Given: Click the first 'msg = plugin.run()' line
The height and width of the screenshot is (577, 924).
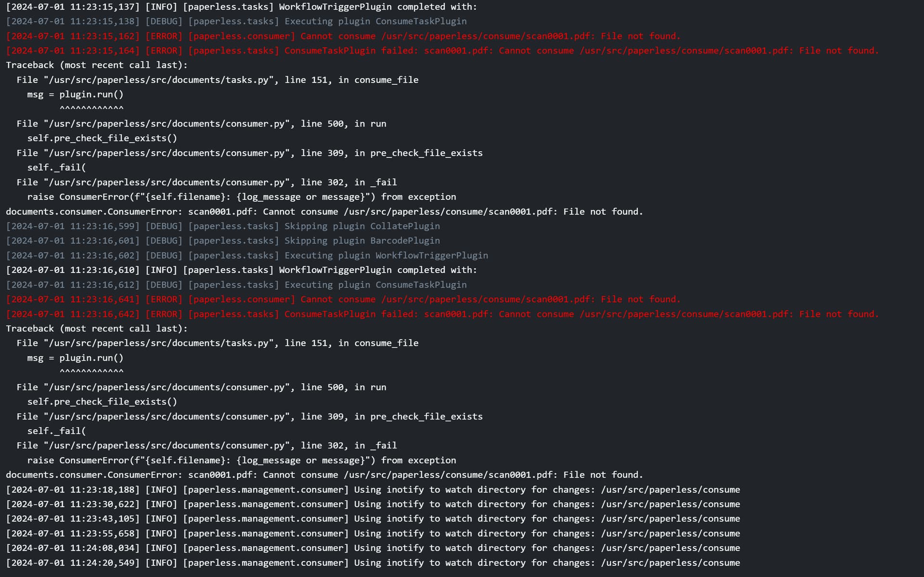Looking at the screenshot, I should click(76, 94).
